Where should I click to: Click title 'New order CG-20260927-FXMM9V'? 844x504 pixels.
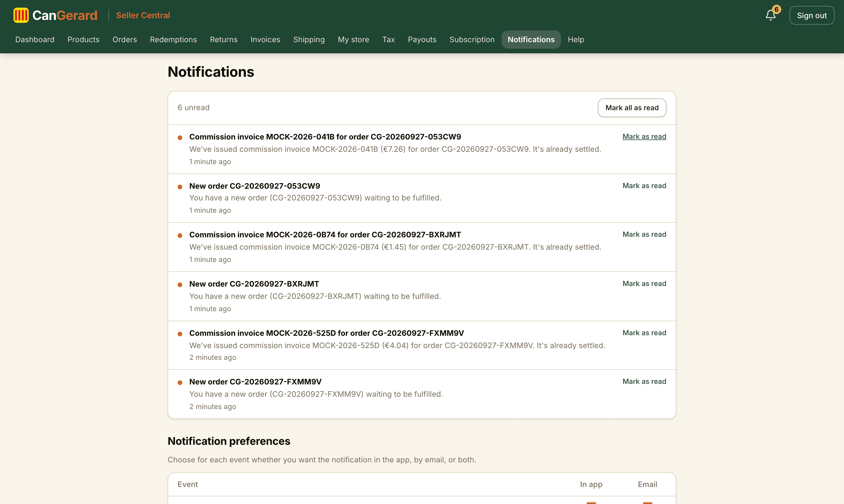pyautogui.click(x=256, y=382)
